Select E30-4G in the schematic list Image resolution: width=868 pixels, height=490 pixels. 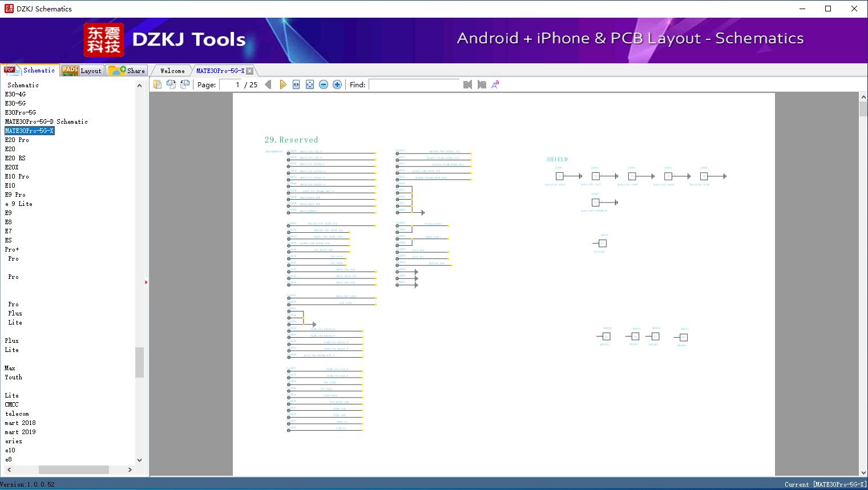click(15, 94)
